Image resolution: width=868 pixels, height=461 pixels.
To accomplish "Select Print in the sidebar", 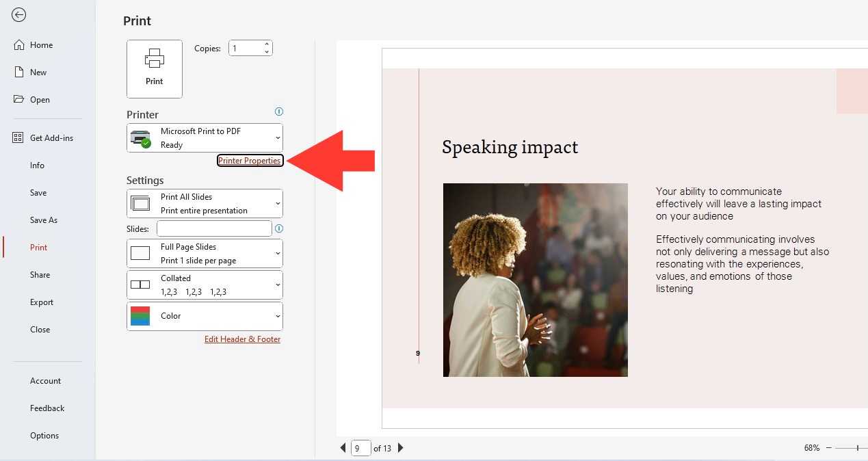I will [x=39, y=248].
